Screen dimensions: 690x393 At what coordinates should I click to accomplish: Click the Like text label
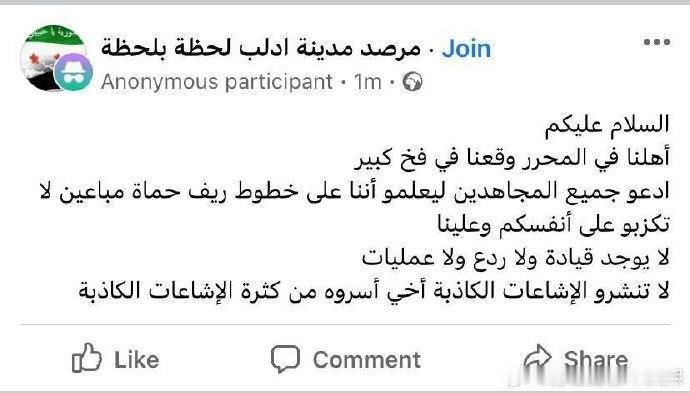coord(136,360)
